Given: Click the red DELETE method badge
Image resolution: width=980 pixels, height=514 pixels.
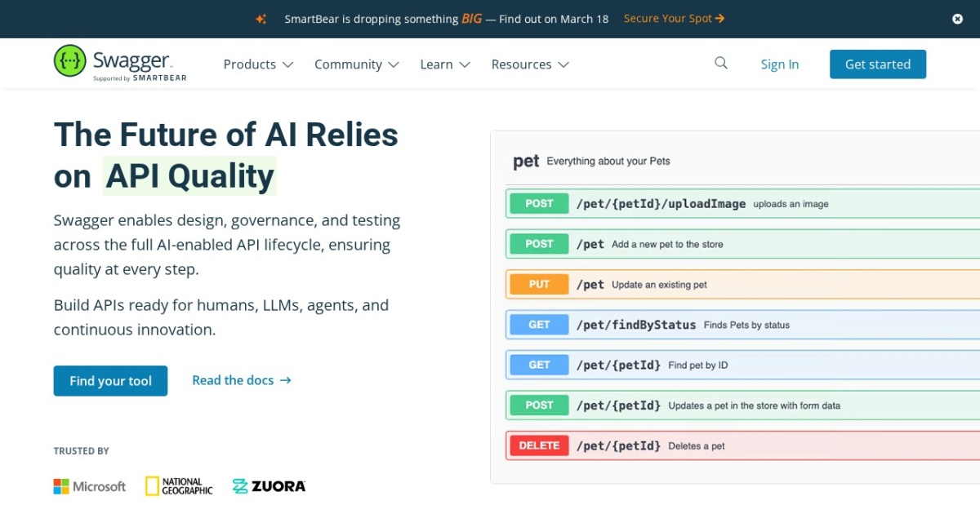Looking at the screenshot, I should pos(539,445).
